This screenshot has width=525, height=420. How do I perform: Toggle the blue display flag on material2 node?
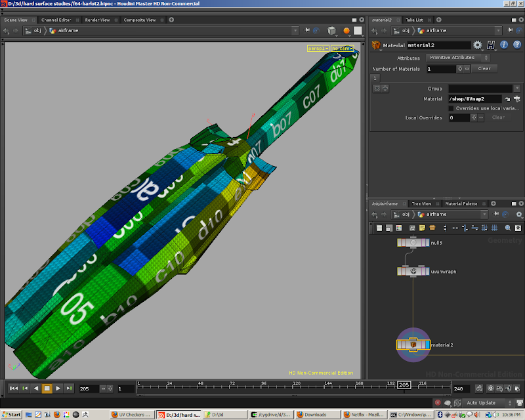click(427, 345)
